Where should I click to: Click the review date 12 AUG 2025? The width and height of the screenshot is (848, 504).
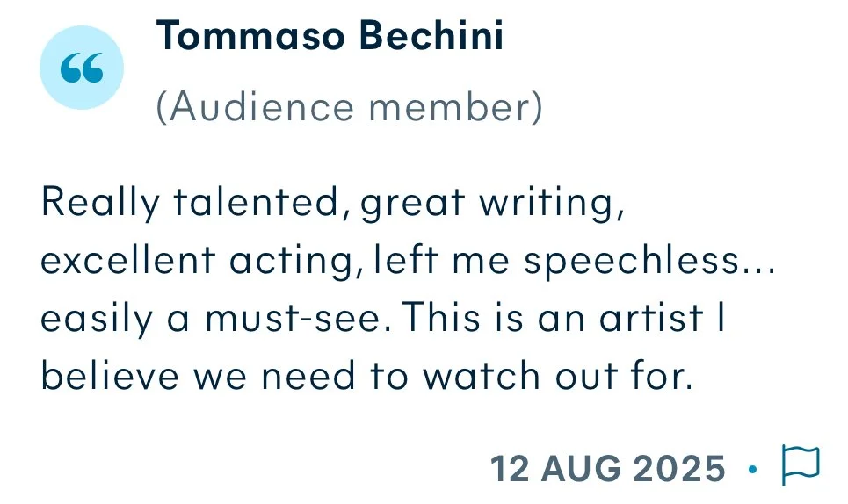pyautogui.click(x=607, y=468)
